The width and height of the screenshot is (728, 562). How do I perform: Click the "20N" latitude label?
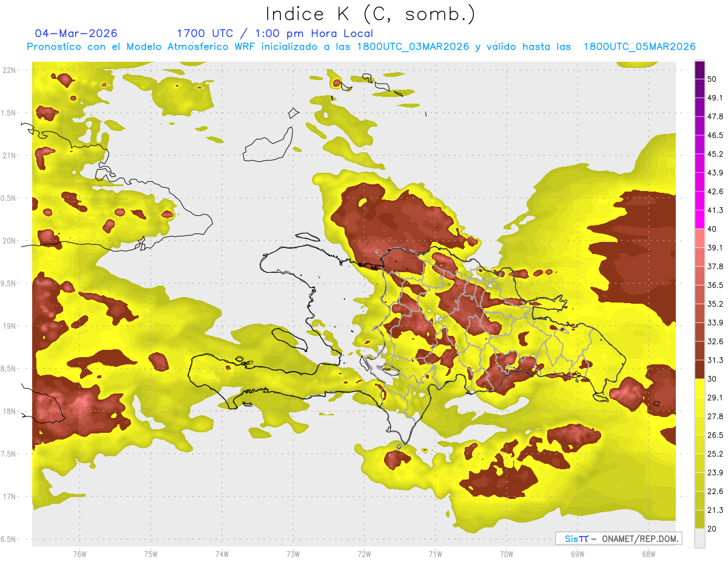point(10,241)
